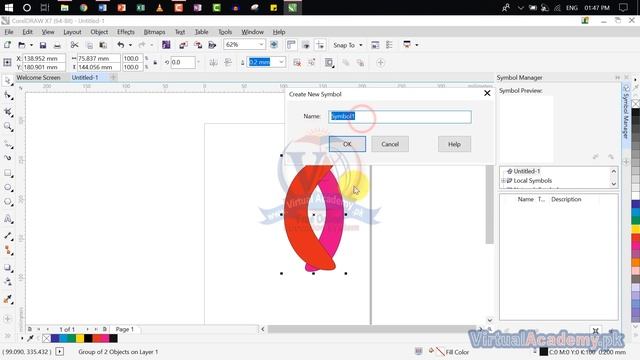The height and width of the screenshot is (360, 640).
Task: Toggle Show Grid button
Action: (x=306, y=45)
